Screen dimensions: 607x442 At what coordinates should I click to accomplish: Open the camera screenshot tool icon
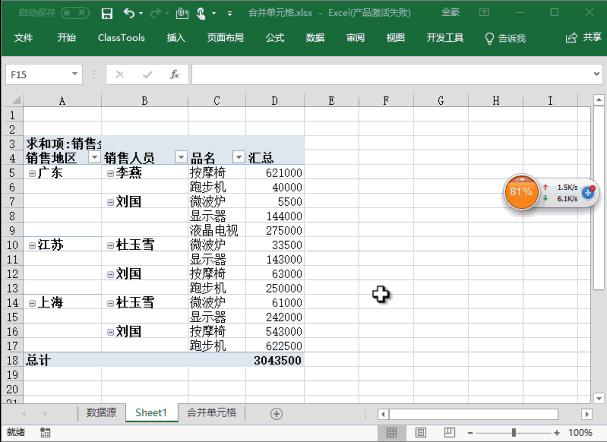182,14
